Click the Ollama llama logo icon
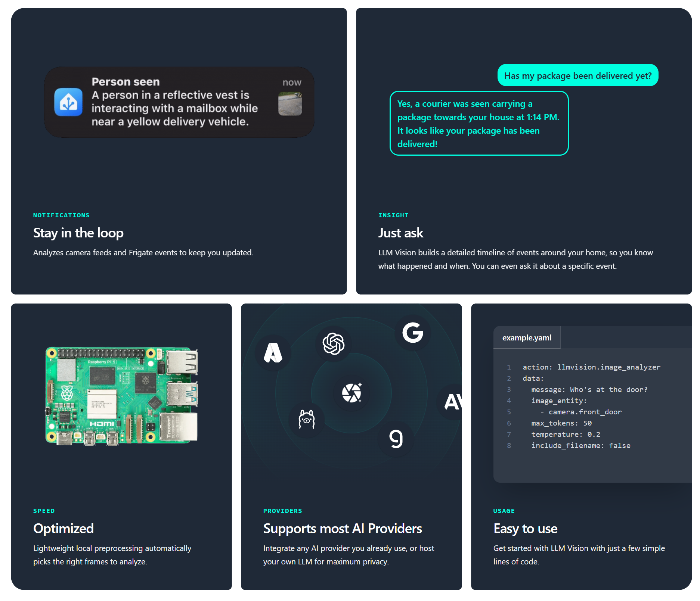Viewport: 700px width, 601px height. (x=307, y=420)
